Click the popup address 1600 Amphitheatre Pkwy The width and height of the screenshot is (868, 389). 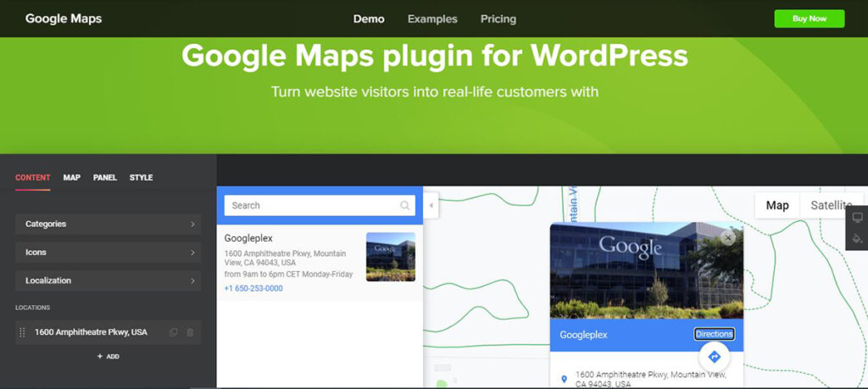tap(650, 379)
